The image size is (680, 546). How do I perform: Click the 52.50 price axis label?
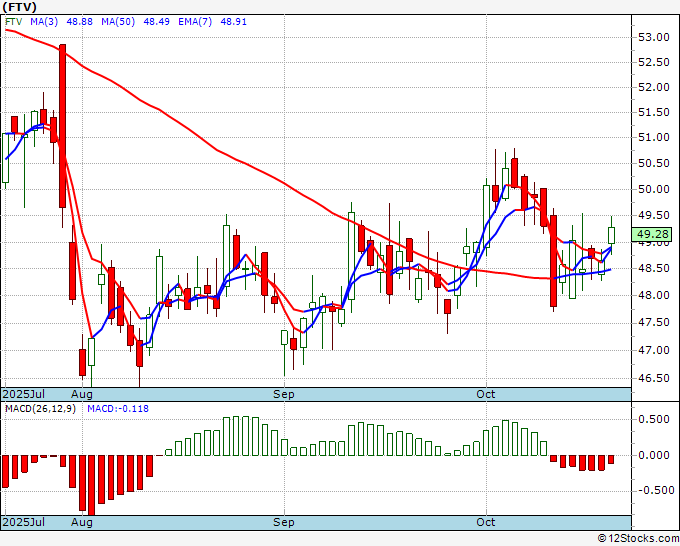coord(654,62)
